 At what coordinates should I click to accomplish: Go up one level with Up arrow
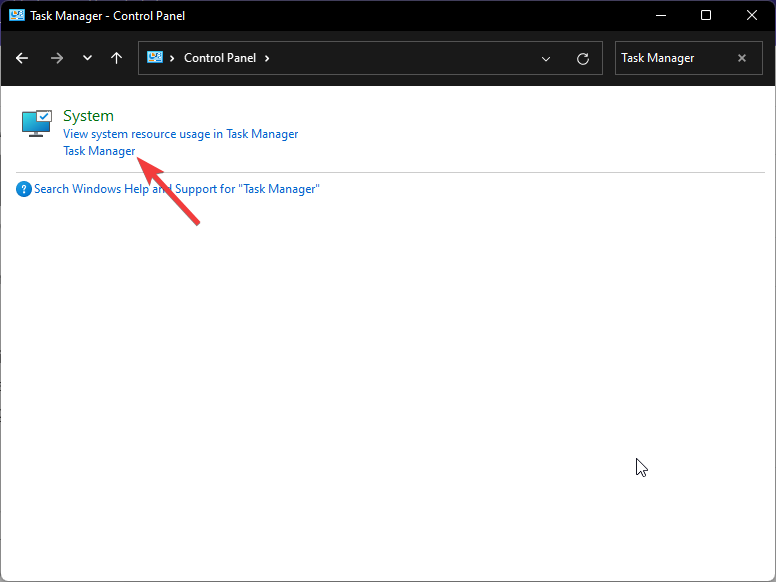pyautogui.click(x=116, y=58)
